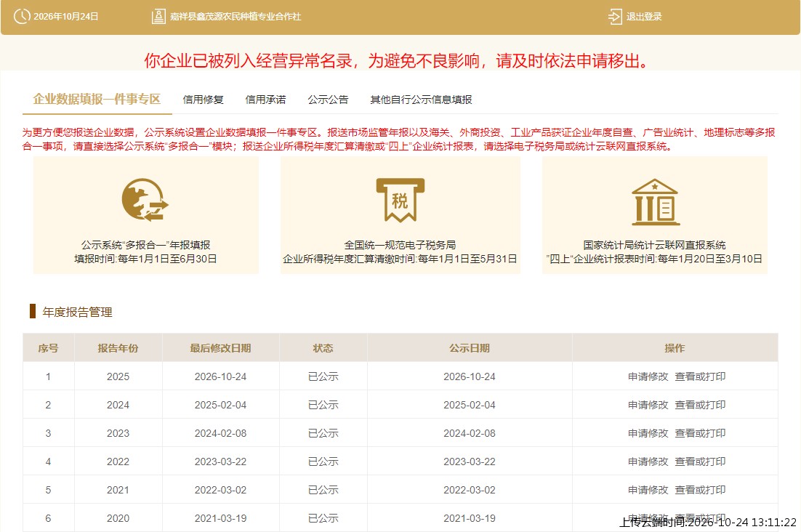Click last modified date 2025-02-04
Image resolution: width=801 pixels, height=532 pixels.
click(221, 405)
